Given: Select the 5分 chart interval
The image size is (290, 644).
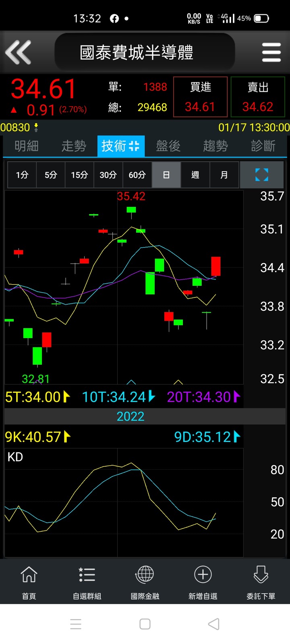Looking at the screenshot, I should pyautogui.click(x=51, y=175).
